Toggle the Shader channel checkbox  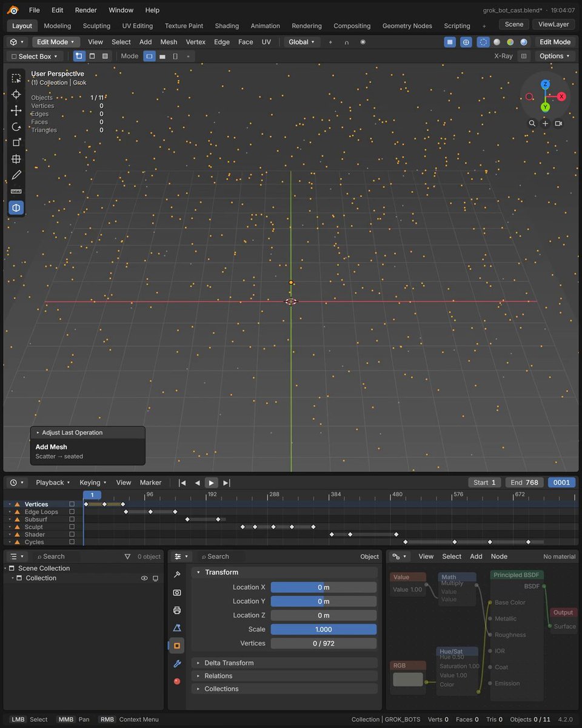point(72,534)
